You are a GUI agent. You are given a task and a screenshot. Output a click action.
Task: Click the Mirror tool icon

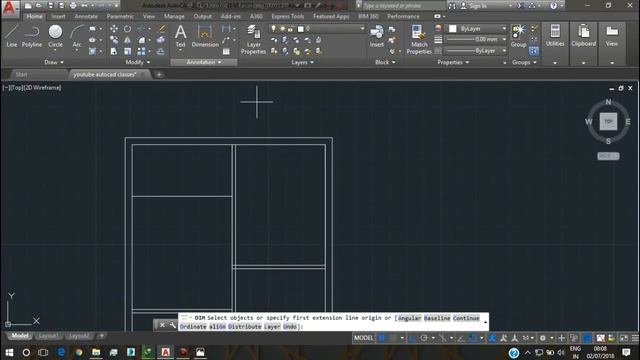coord(127,40)
